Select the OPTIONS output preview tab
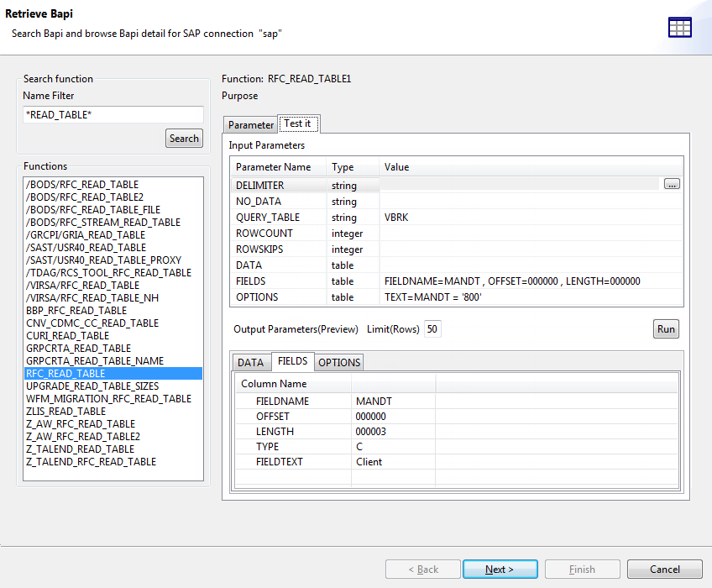Image resolution: width=712 pixels, height=588 pixels. (338, 361)
